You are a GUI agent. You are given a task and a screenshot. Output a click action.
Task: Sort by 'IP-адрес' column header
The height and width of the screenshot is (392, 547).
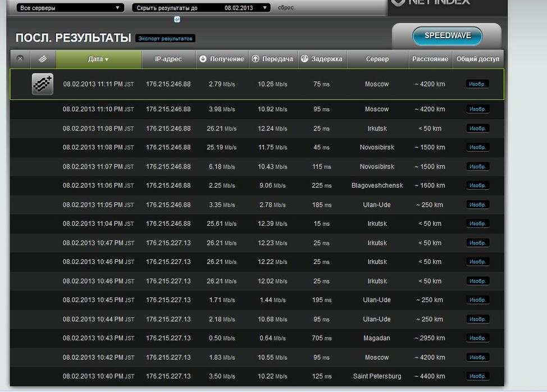[168, 59]
